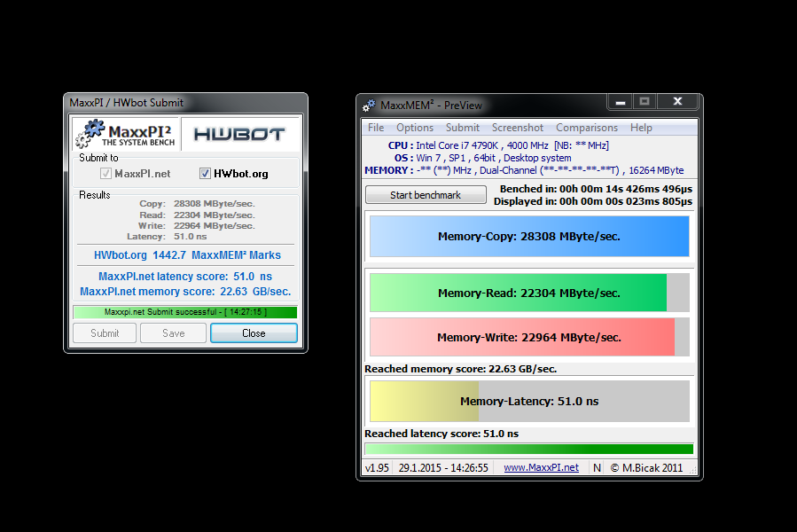Image resolution: width=797 pixels, height=532 pixels.
Task: Click the 'Latency: 51.0 ns' result line
Action: pos(167,237)
